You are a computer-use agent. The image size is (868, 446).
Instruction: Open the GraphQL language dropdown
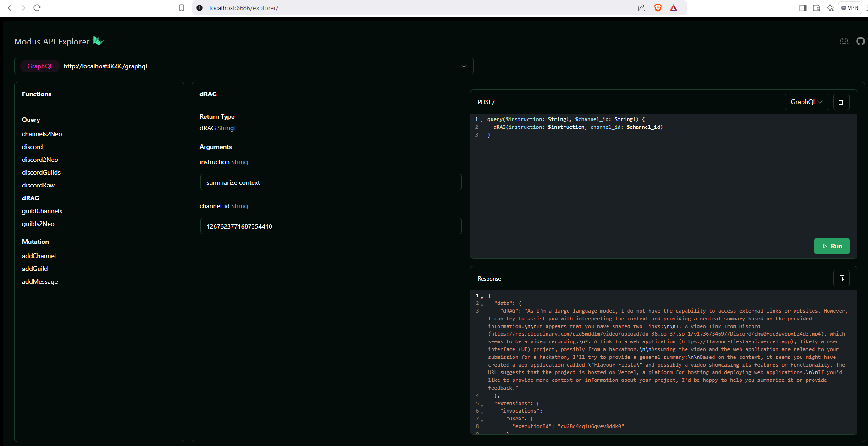click(x=807, y=102)
